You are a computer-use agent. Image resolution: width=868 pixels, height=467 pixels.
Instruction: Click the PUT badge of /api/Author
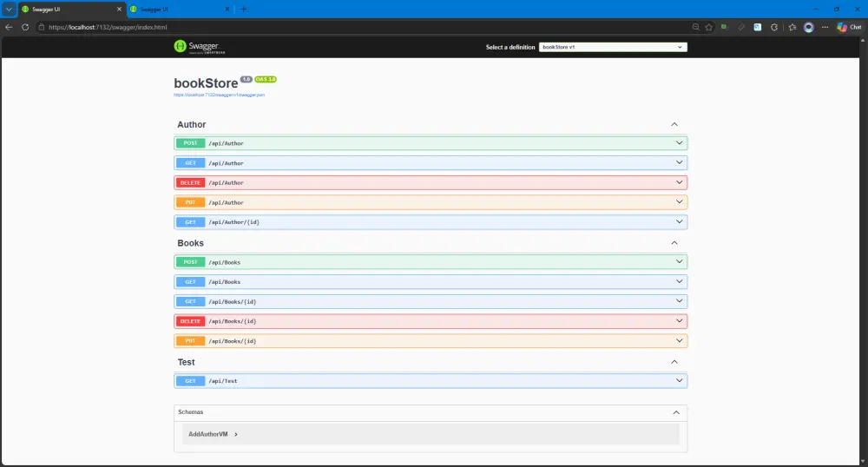point(190,202)
